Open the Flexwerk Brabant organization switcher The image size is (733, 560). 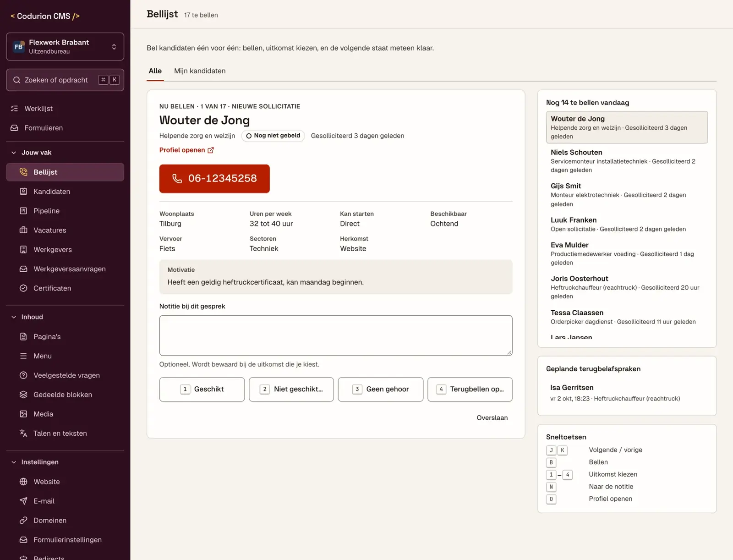coord(65,46)
